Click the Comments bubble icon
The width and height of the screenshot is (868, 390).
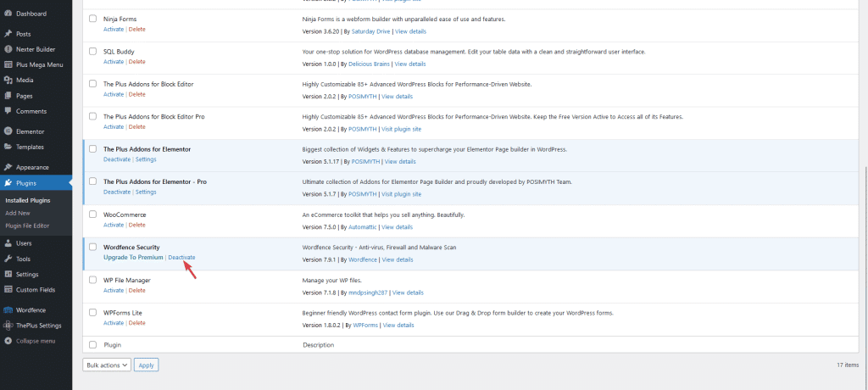(x=8, y=111)
